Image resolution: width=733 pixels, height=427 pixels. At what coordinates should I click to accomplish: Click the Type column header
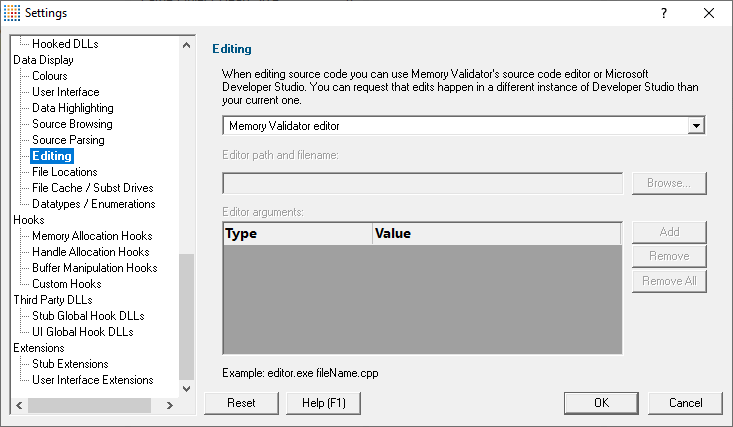click(x=298, y=233)
